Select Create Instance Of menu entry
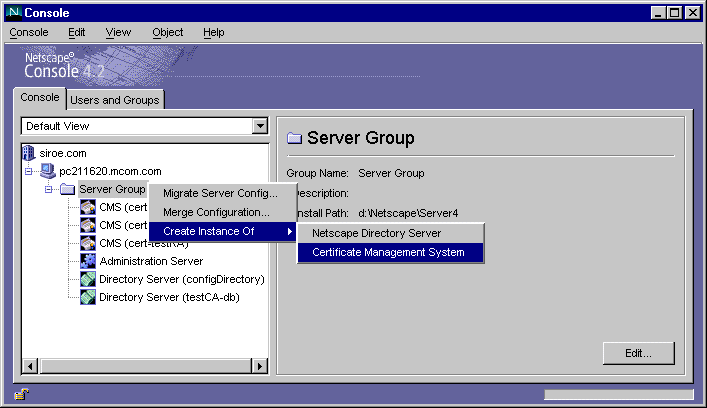The height and width of the screenshot is (408, 707). pos(222,231)
